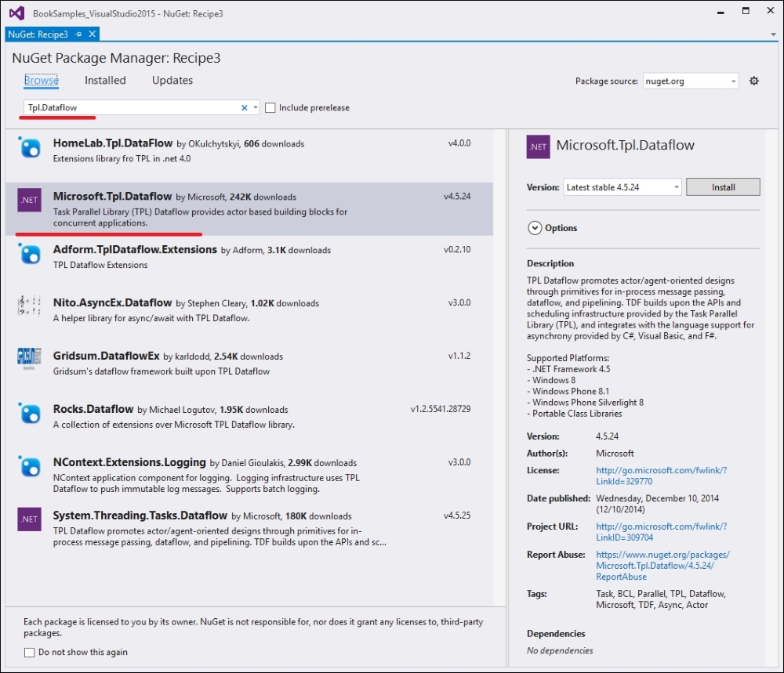The width and height of the screenshot is (784, 673).
Task: Maximize the Visual Studio window
Action: coord(746,10)
